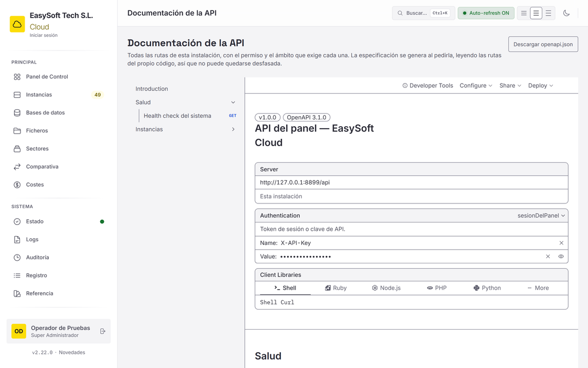Image resolution: width=588 pixels, height=368 pixels.
Task: Go to Comparativa menu item
Action: pyautogui.click(x=58, y=167)
